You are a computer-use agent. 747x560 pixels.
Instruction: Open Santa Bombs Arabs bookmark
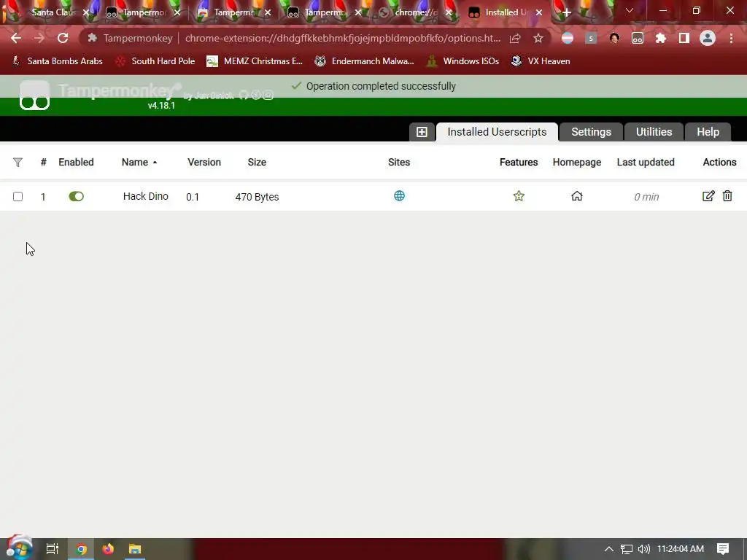57,61
